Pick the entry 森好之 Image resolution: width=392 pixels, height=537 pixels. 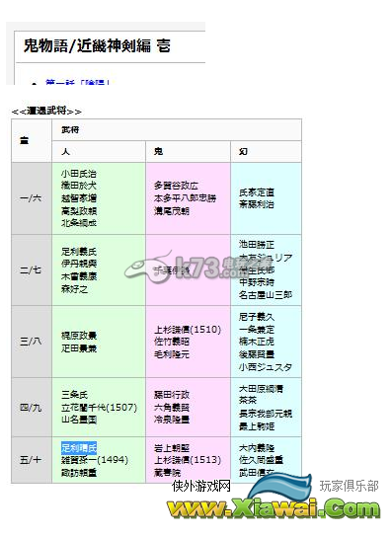tap(74, 288)
